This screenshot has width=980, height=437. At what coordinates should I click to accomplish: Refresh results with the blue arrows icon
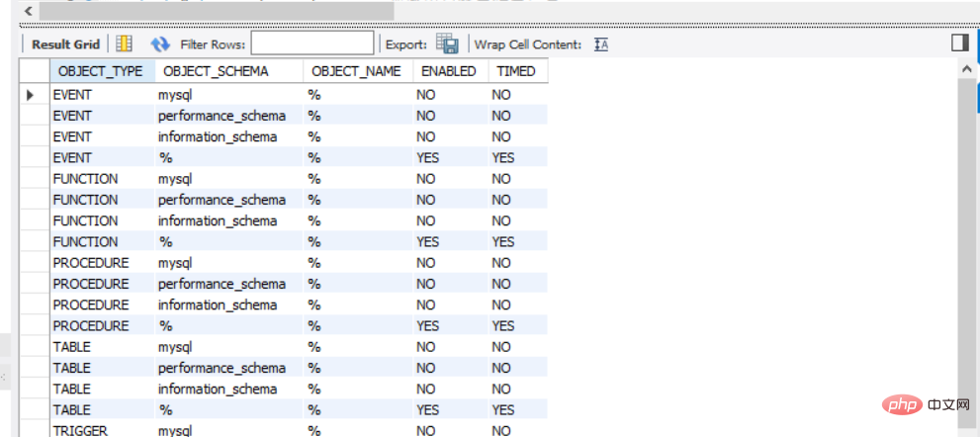point(160,44)
